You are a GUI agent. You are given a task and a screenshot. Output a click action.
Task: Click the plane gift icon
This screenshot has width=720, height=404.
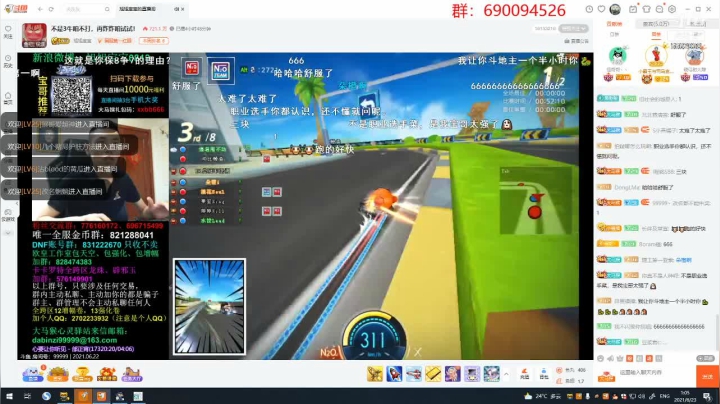coord(375,374)
